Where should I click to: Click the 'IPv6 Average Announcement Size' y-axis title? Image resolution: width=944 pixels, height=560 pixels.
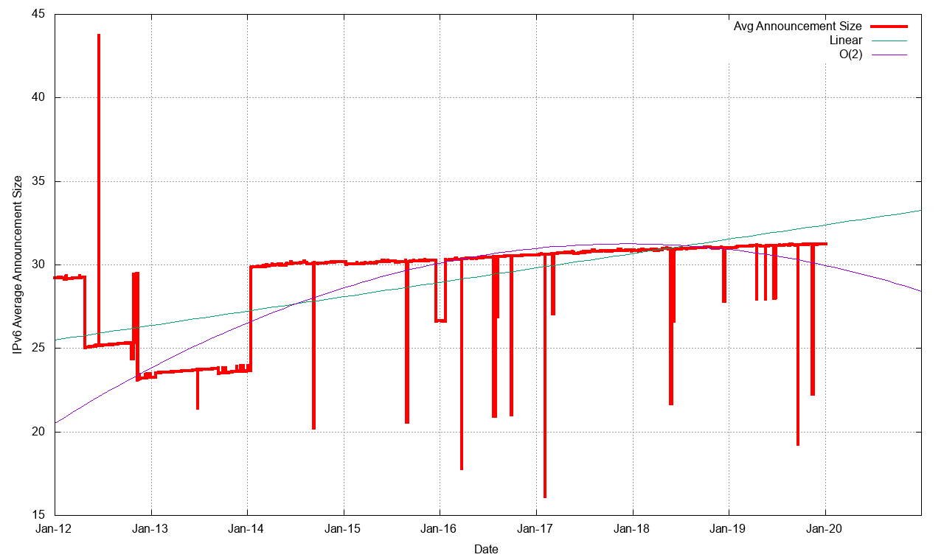18,265
